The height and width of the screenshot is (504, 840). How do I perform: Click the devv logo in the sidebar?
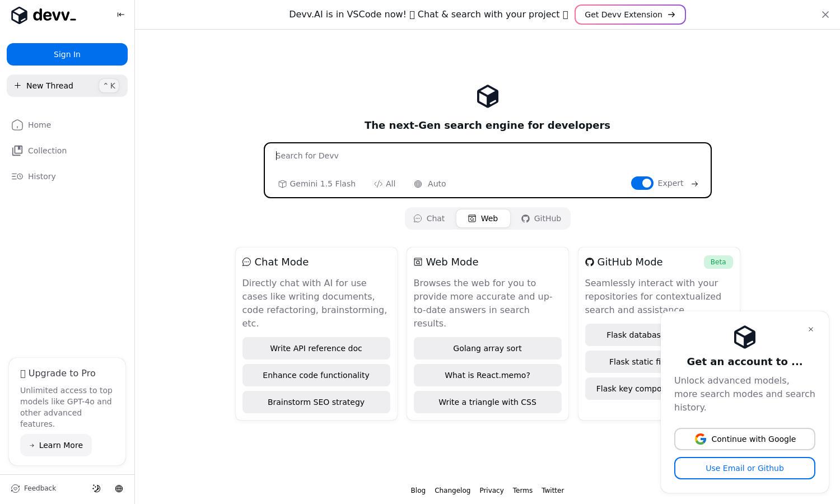tap(44, 15)
